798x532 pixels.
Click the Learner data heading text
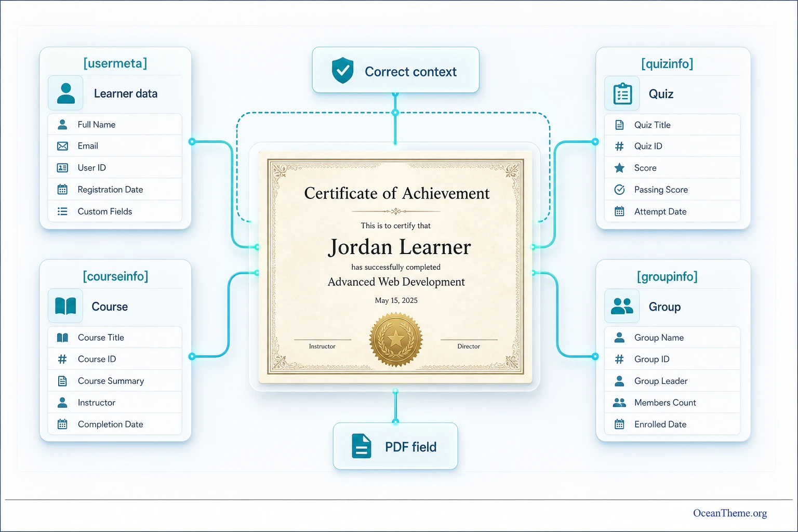coord(126,94)
